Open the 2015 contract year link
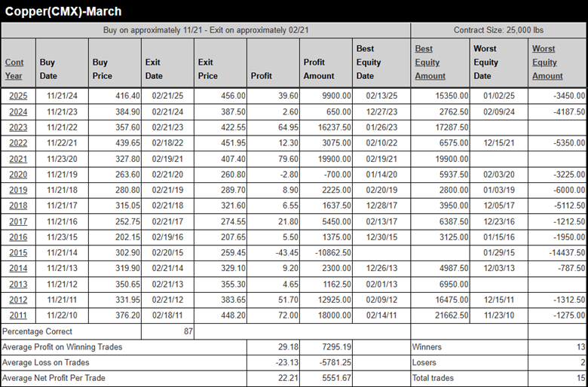This screenshot has height=387, width=588. pos(18,252)
